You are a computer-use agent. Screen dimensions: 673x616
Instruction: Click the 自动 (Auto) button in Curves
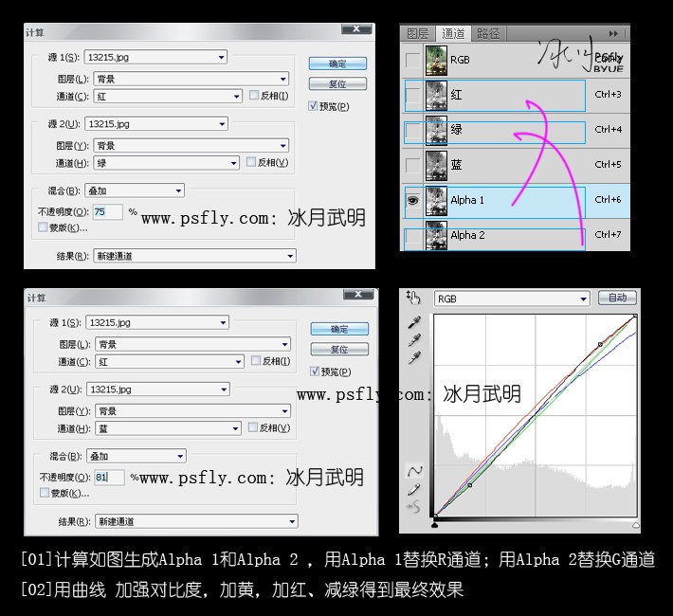617,298
